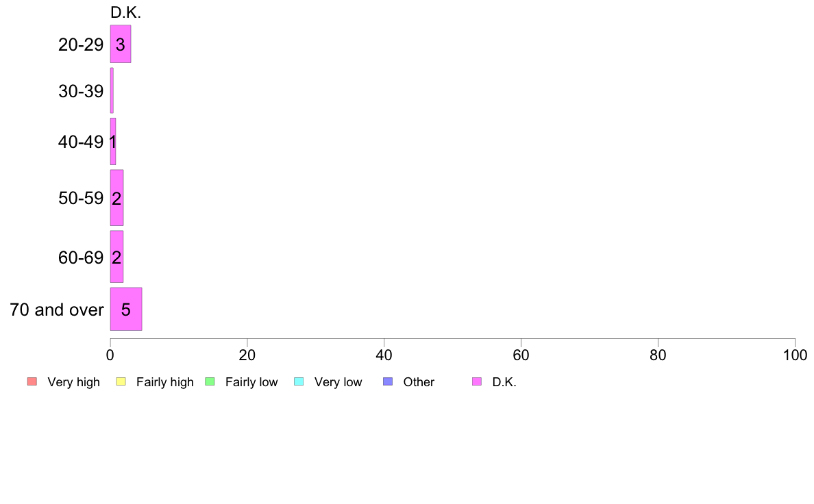
Task: Click the Very high red legend swatch
Action: [32, 381]
